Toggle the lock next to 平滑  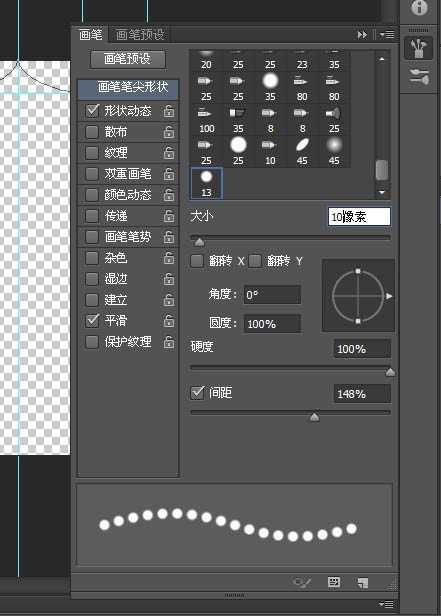point(169,321)
